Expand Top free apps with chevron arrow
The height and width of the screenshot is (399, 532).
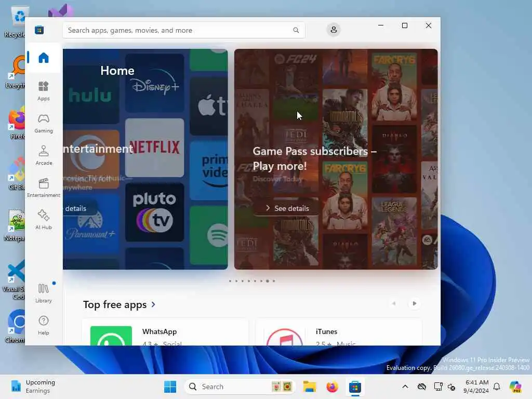pos(153,304)
